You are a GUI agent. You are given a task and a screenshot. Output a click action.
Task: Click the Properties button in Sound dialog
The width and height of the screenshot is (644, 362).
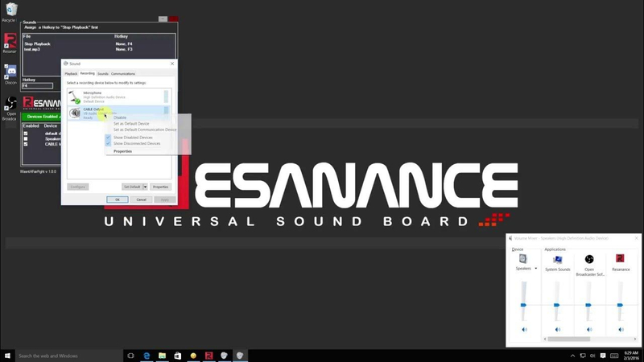coord(160,187)
